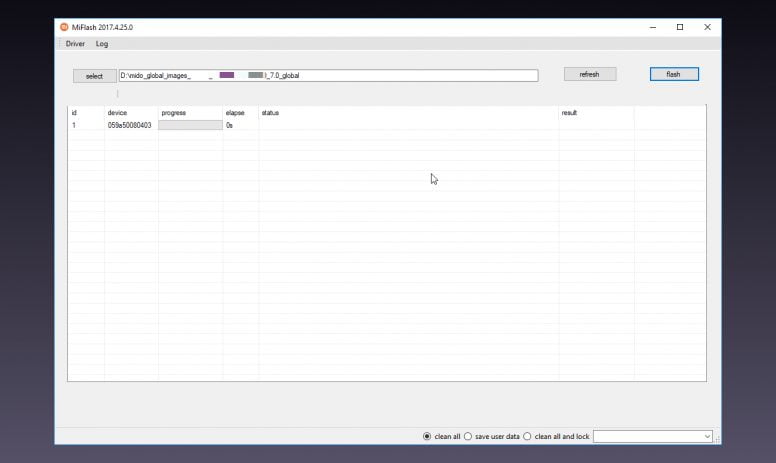Sort by the device column header
This screenshot has height=463, width=776.
pos(117,113)
